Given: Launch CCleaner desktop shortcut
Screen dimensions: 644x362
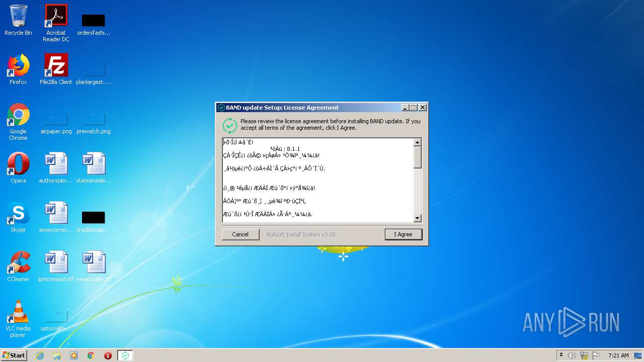Looking at the screenshot, I should (18, 266).
